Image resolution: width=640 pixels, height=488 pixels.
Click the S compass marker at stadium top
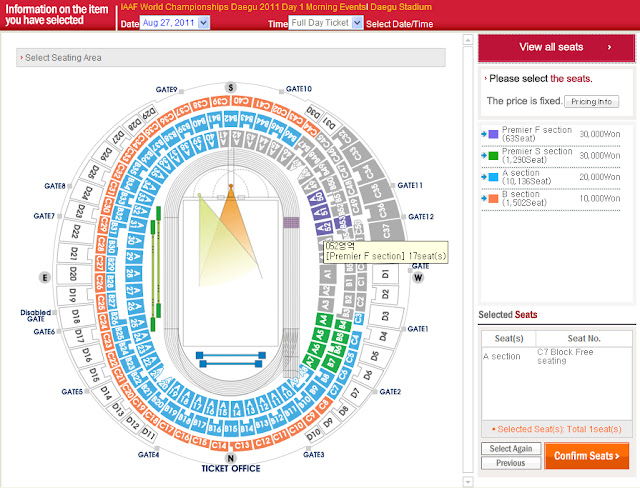[231, 87]
